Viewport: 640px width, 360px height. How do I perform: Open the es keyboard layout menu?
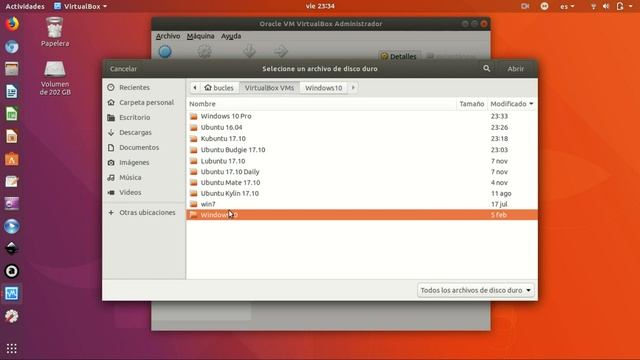coord(567,6)
